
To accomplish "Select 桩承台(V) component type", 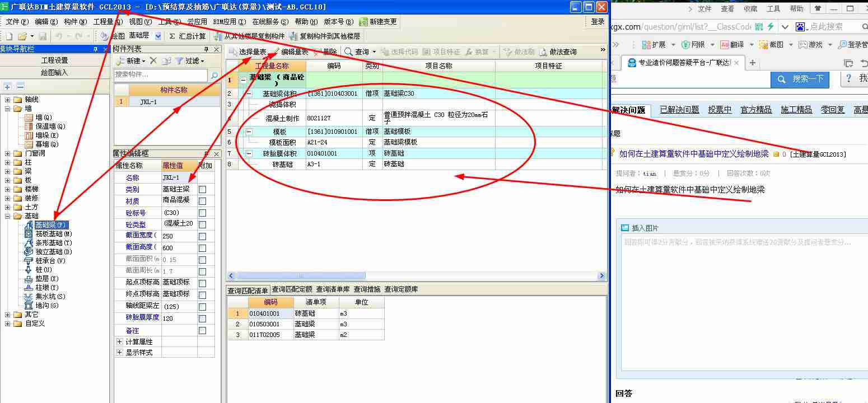I will [x=50, y=261].
